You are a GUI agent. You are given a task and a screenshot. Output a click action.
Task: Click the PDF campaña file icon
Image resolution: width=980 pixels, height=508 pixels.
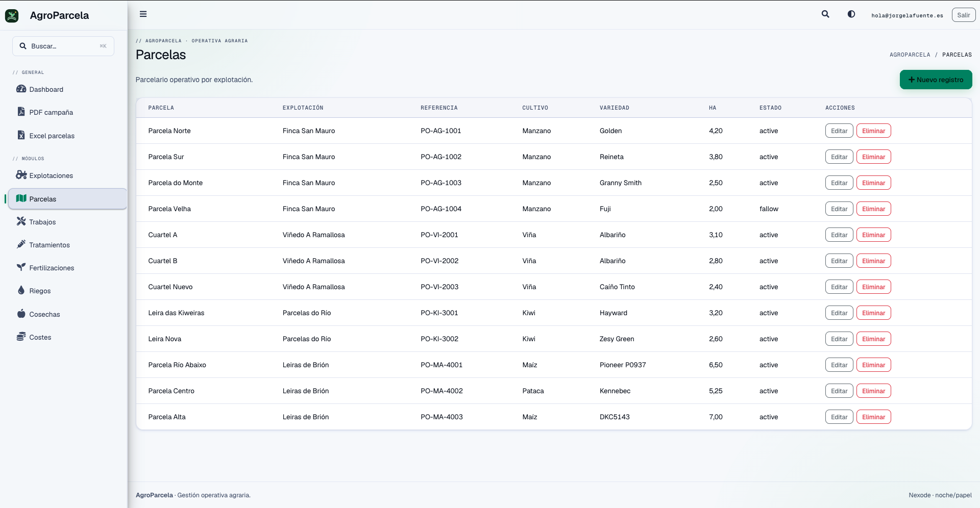tap(21, 112)
